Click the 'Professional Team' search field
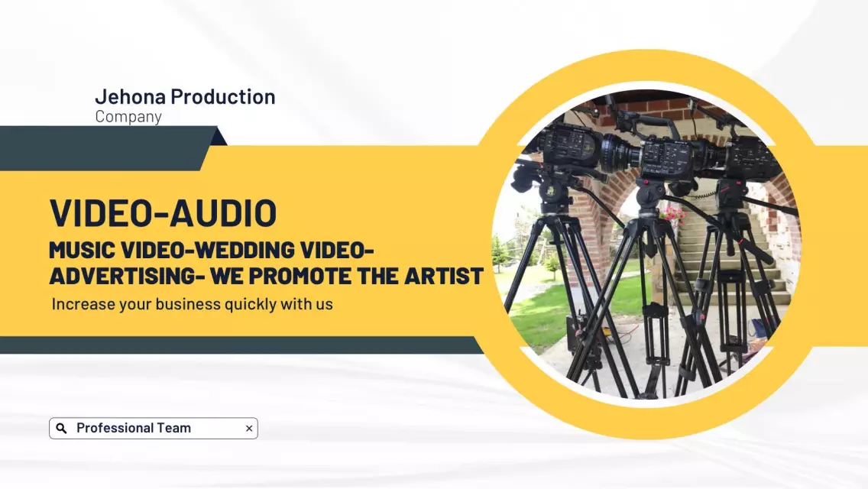 154,428
